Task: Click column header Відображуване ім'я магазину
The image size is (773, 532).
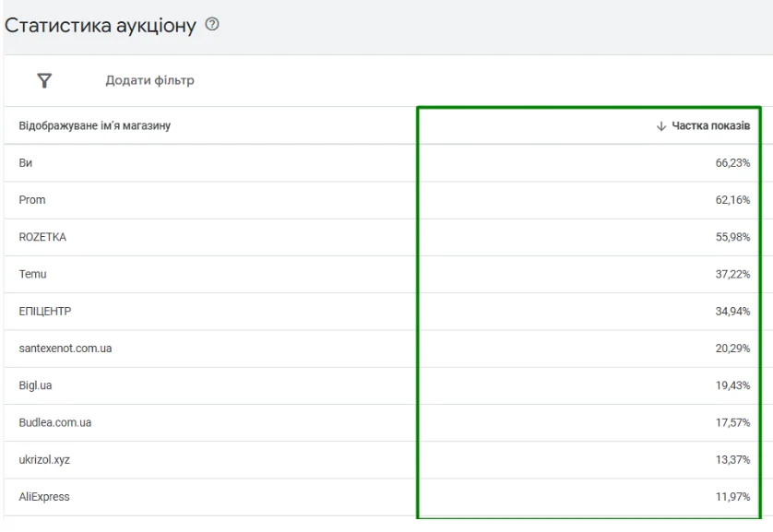Action: 95,126
